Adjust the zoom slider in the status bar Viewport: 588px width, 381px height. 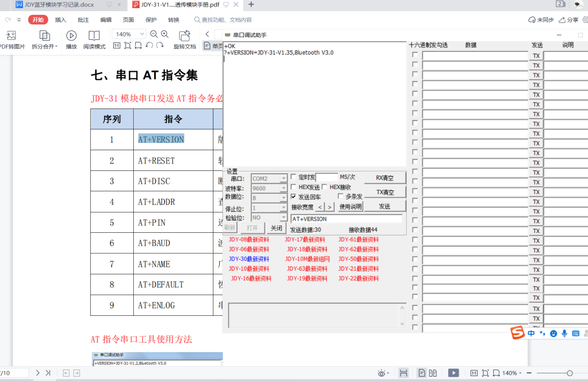(x=569, y=373)
